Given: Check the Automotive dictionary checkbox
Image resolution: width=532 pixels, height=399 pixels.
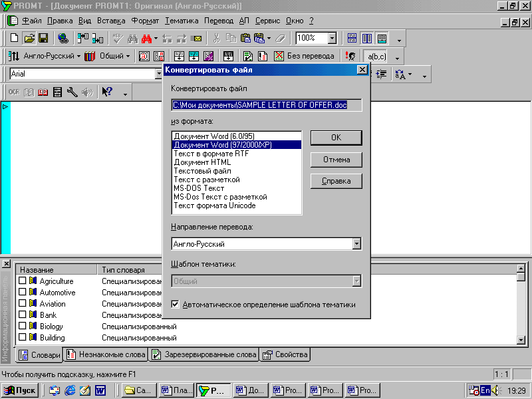Looking at the screenshot, I should click(23, 292).
